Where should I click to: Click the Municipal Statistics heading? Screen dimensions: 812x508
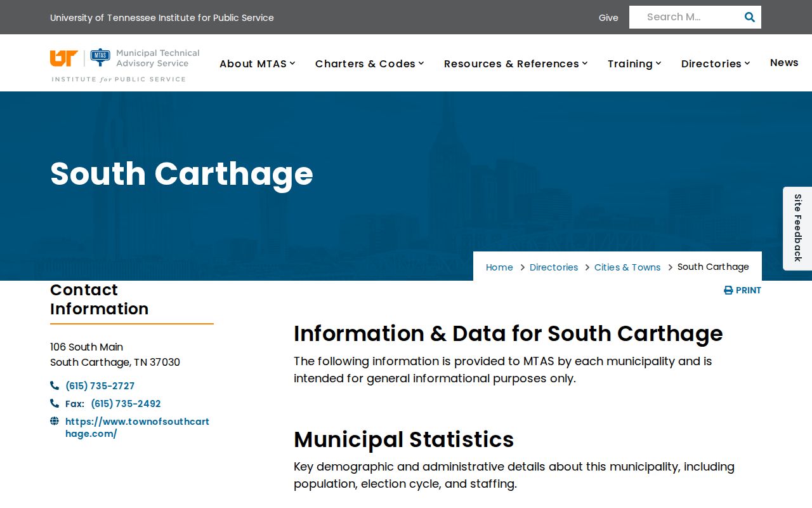(403, 439)
